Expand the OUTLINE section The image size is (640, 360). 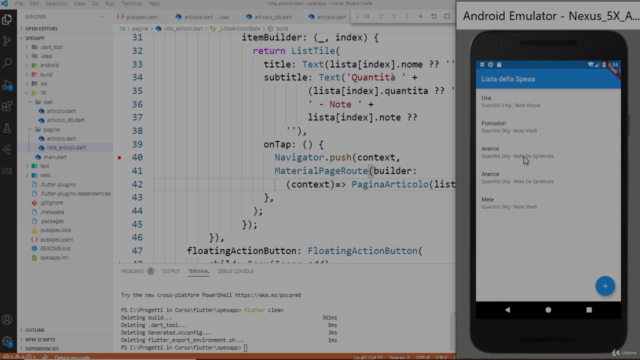point(65,330)
